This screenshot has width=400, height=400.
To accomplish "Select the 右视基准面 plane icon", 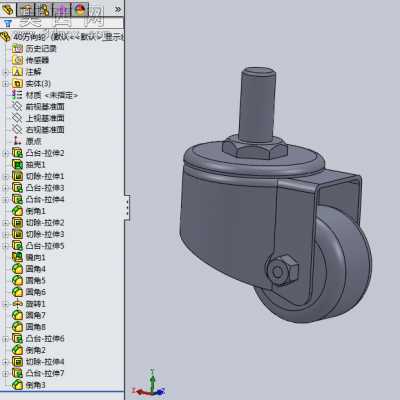I will (x=17, y=130).
